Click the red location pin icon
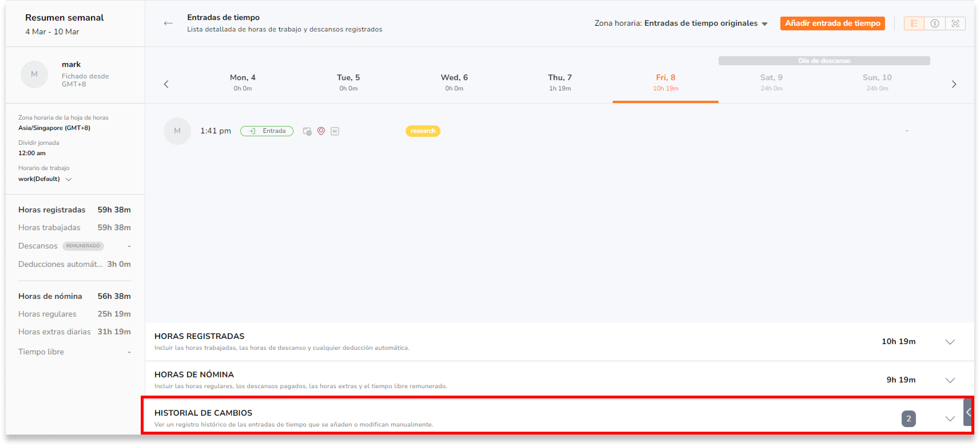 tap(321, 131)
